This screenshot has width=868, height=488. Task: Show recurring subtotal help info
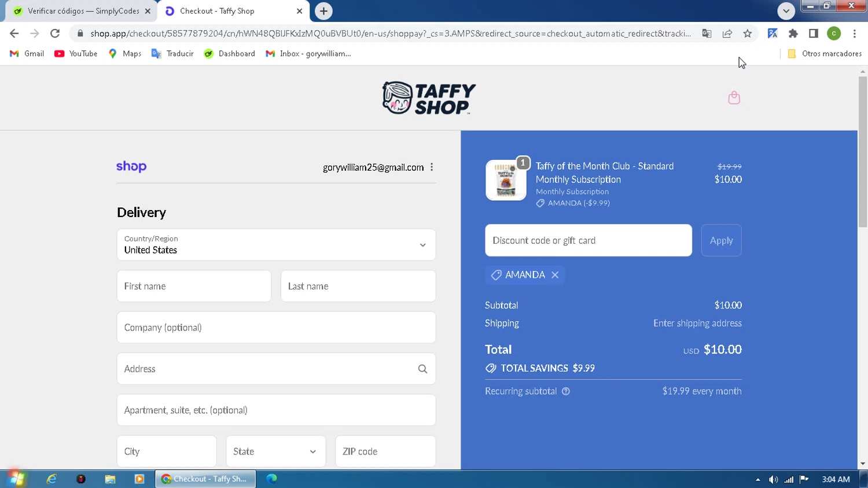[566, 391]
